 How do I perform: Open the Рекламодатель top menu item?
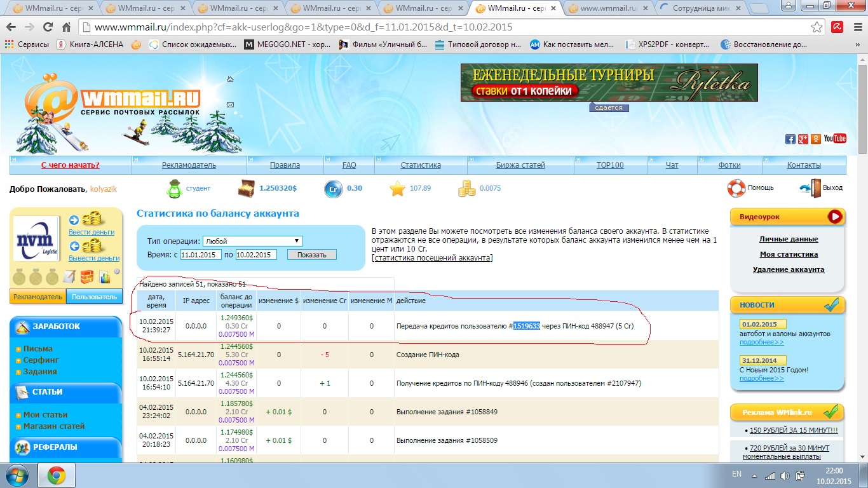coord(189,165)
